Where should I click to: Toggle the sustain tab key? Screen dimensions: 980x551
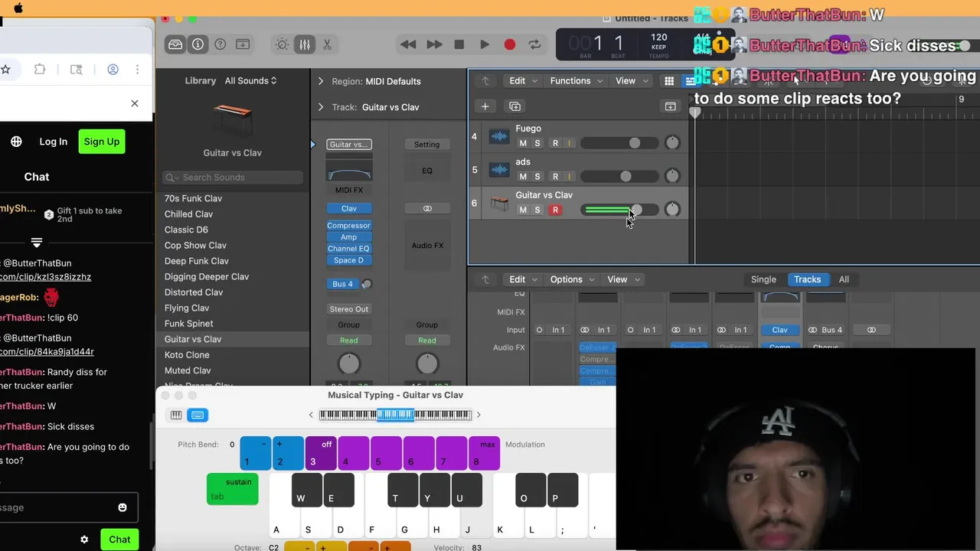[x=233, y=489]
